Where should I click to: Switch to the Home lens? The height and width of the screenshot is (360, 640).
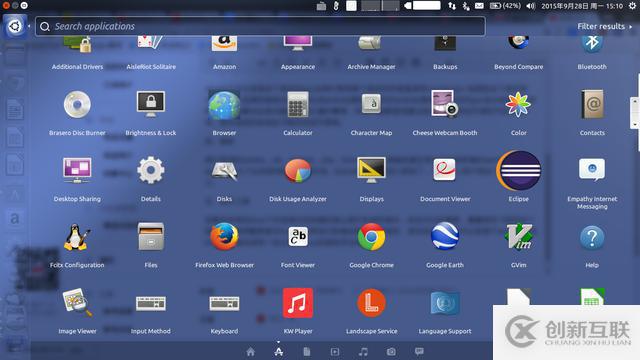pos(251,352)
